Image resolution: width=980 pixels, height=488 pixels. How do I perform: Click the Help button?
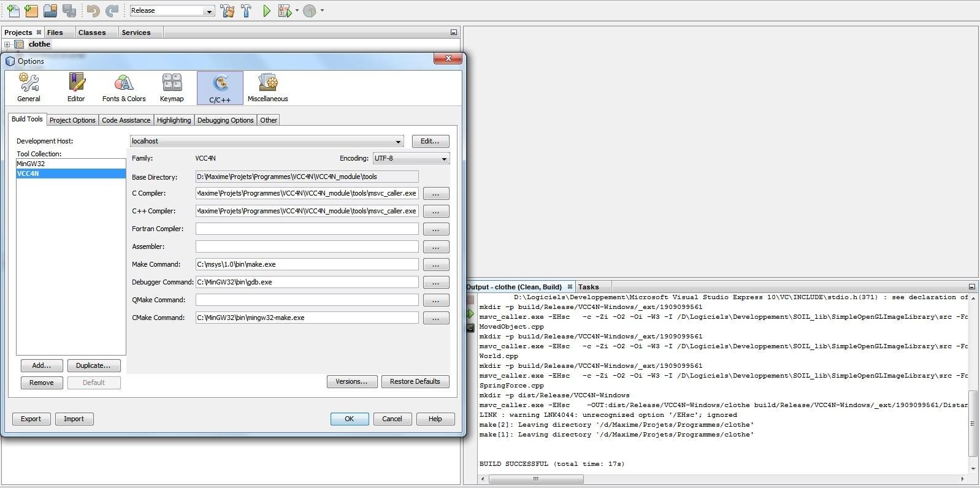(x=435, y=419)
